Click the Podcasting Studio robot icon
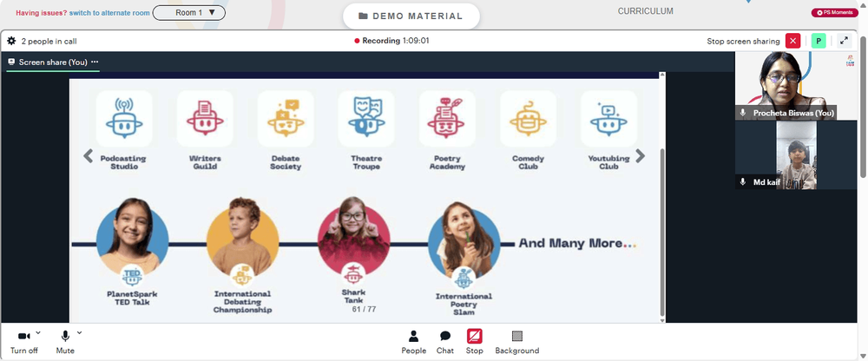The height and width of the screenshot is (361, 868). [124, 119]
